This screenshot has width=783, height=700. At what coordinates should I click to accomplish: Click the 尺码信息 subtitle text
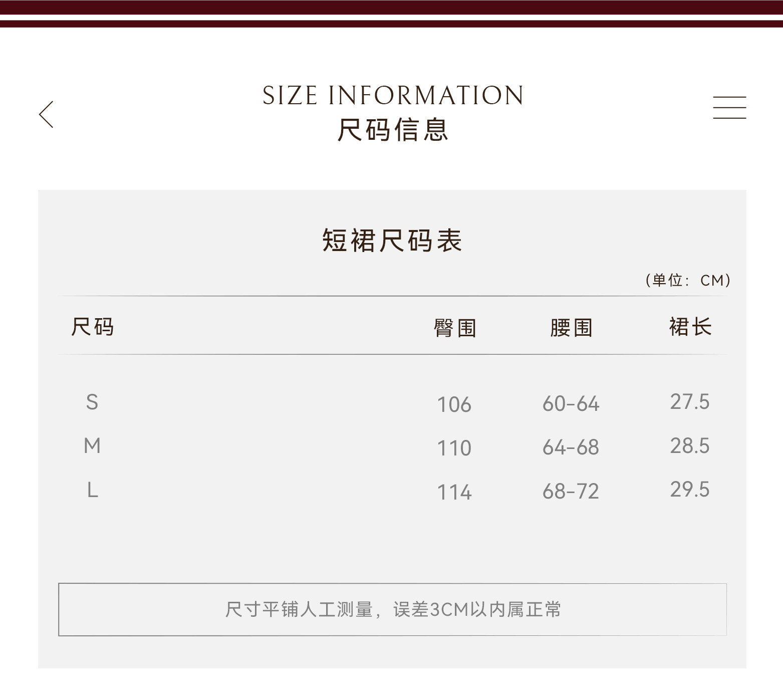tap(393, 130)
